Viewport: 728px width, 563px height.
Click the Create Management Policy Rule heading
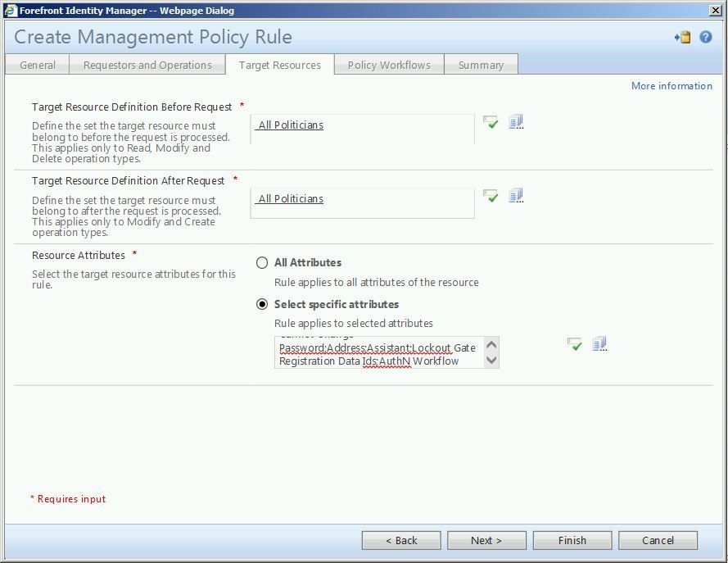click(x=153, y=37)
